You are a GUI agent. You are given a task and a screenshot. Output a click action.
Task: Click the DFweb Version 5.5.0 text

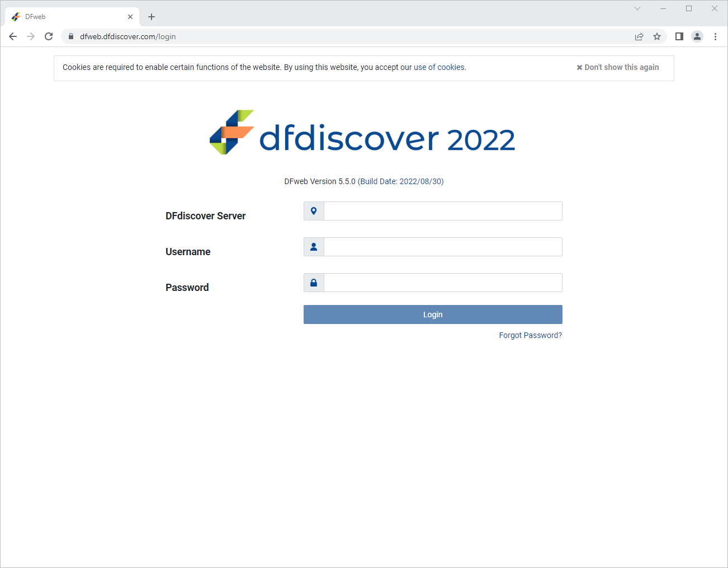pos(320,181)
